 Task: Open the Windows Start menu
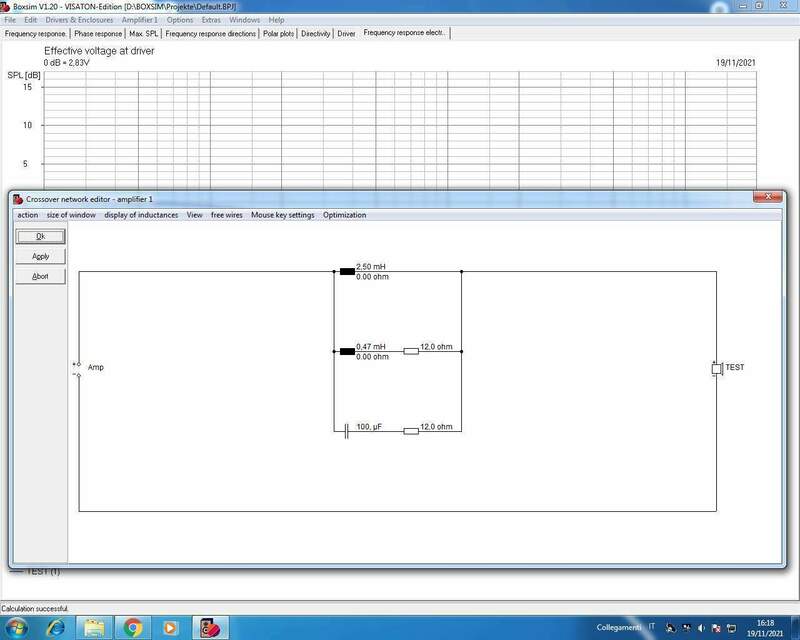coord(17,627)
